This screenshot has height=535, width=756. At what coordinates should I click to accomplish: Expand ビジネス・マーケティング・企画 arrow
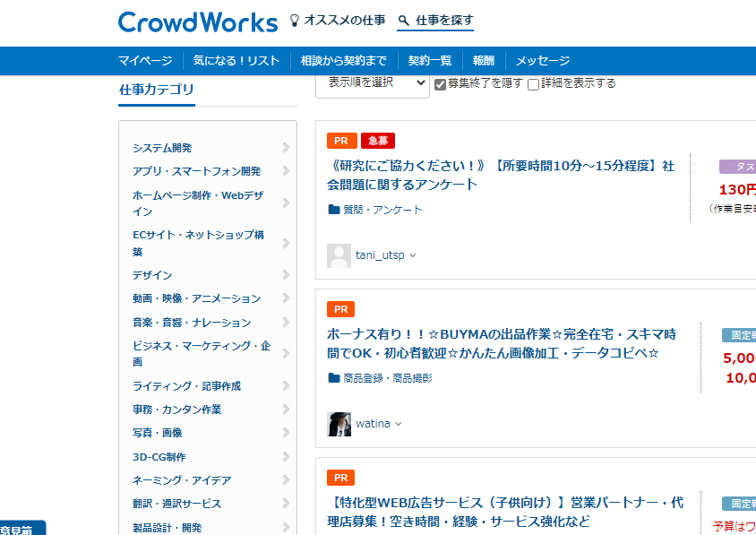pos(286,354)
